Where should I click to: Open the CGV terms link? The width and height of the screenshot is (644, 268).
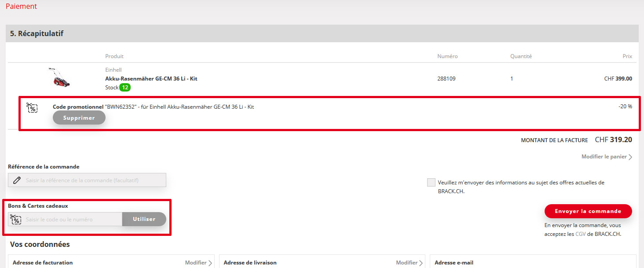click(580, 234)
